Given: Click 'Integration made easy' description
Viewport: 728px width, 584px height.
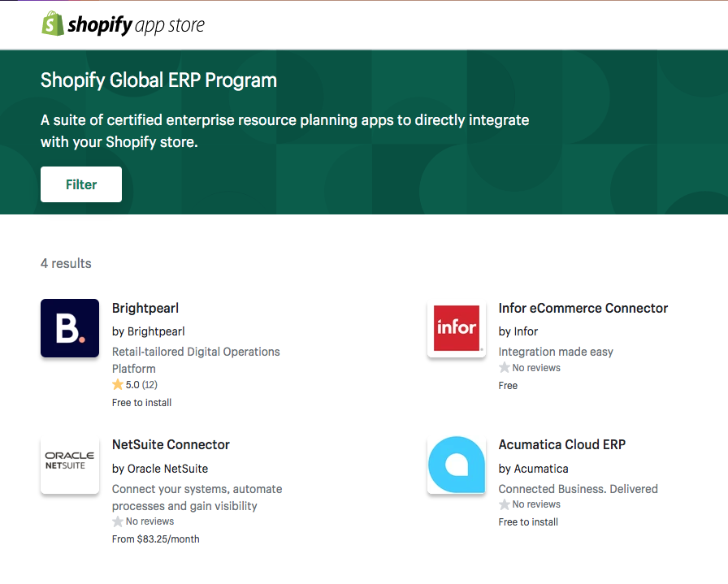Looking at the screenshot, I should [556, 352].
